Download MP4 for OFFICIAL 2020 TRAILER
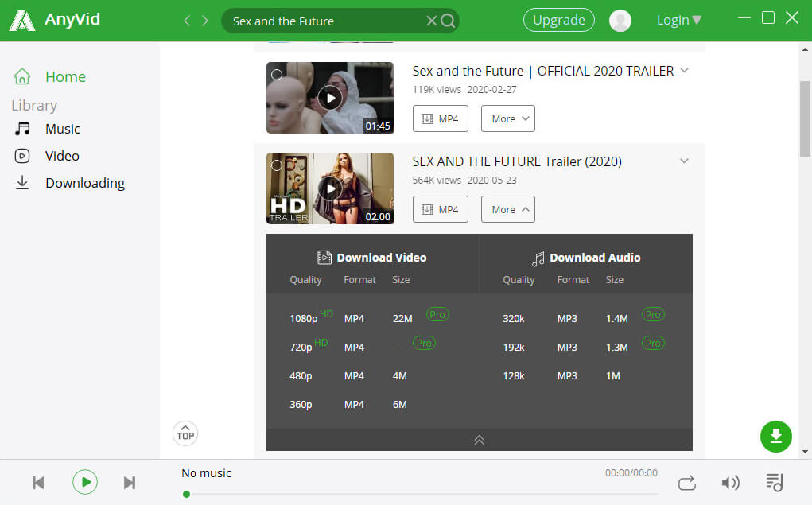This screenshot has width=812, height=505. pos(440,118)
